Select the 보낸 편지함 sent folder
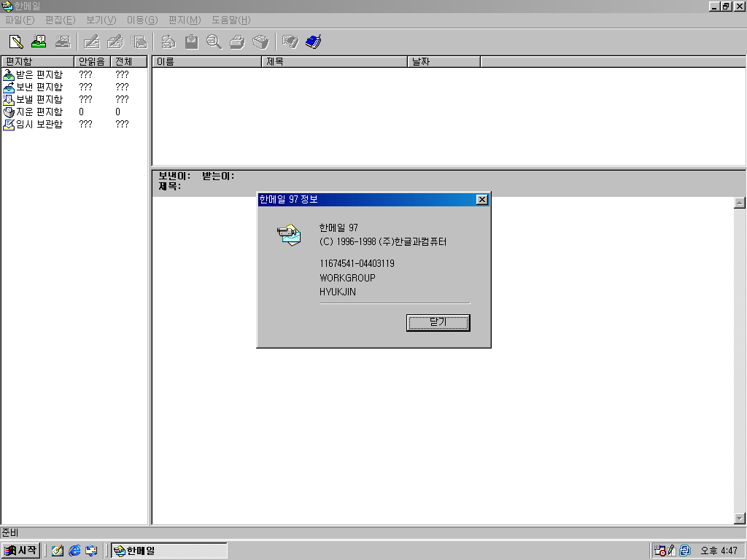This screenshot has height=560, width=747. (33, 87)
